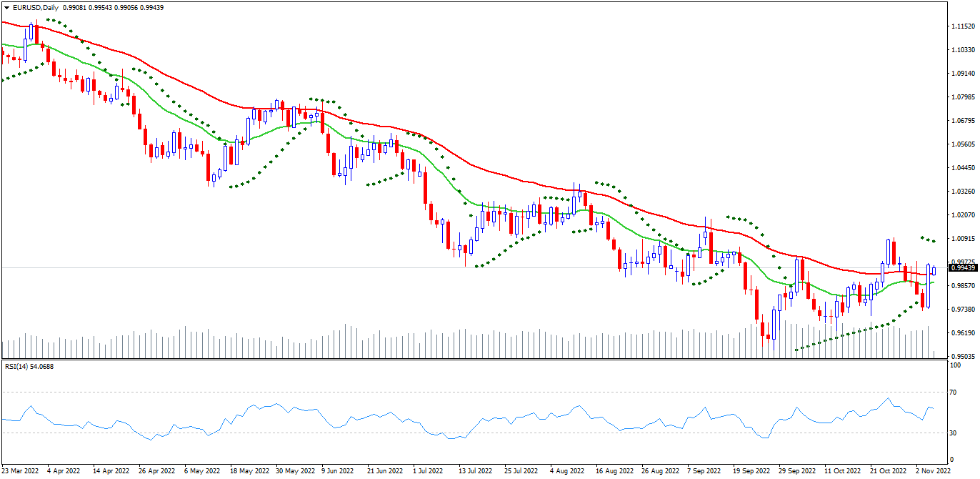Screen dimensions: 980x479
Task: Click the 7 Sep 2022 date label
Action: point(705,471)
